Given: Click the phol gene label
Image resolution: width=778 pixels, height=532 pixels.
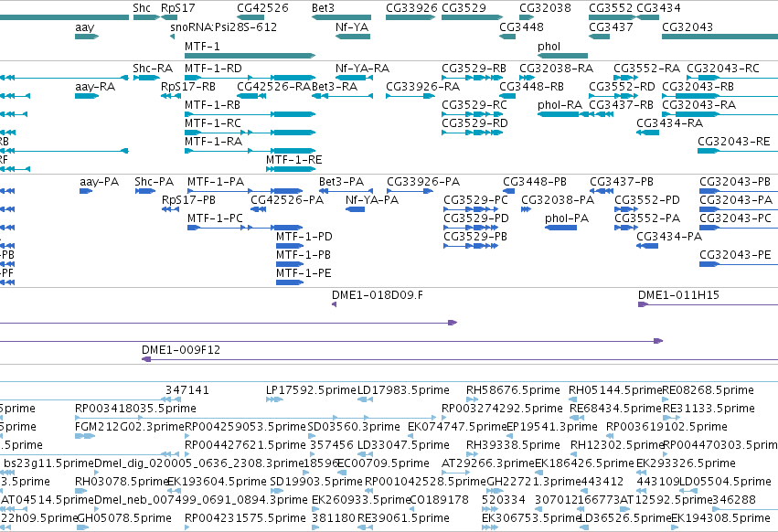Looking at the screenshot, I should point(549,46).
